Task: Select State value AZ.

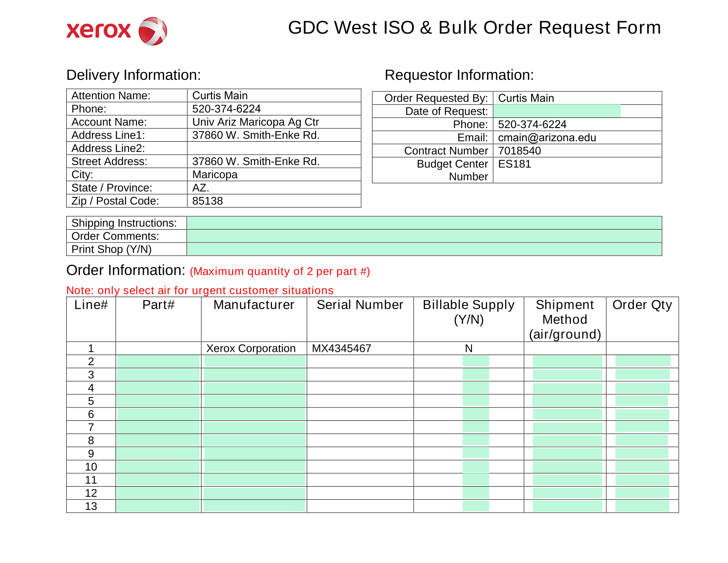Action: 200,188
